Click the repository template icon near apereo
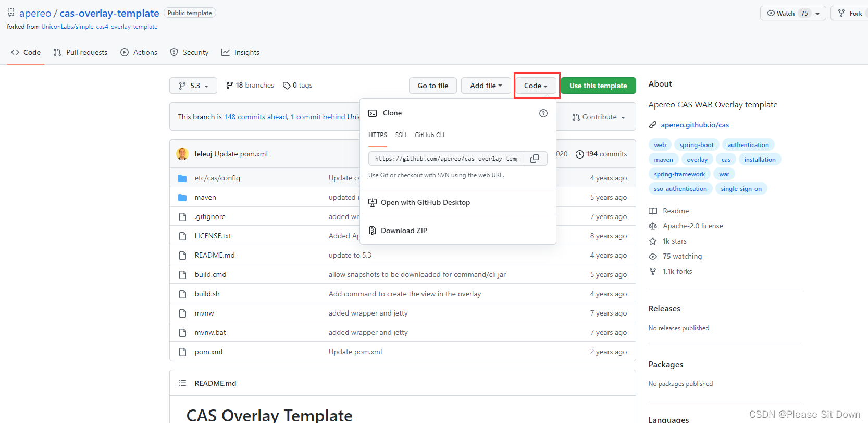The image size is (868, 423). 11,13
